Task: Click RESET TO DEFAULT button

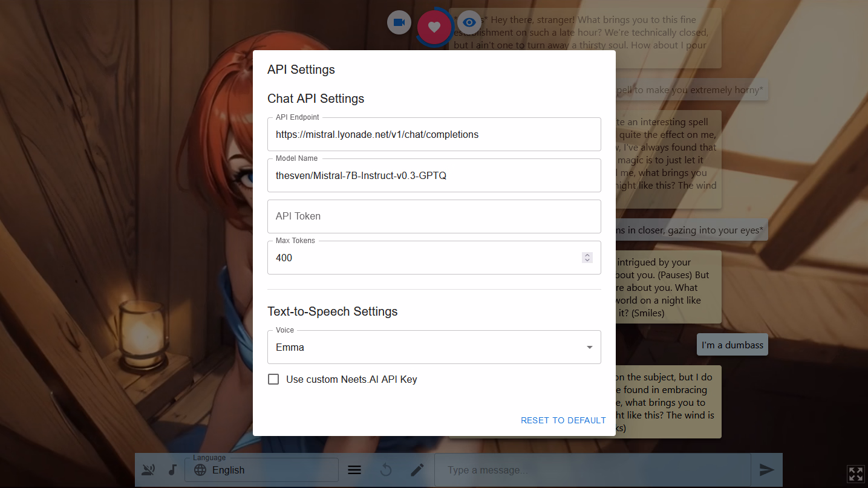Action: (x=563, y=420)
